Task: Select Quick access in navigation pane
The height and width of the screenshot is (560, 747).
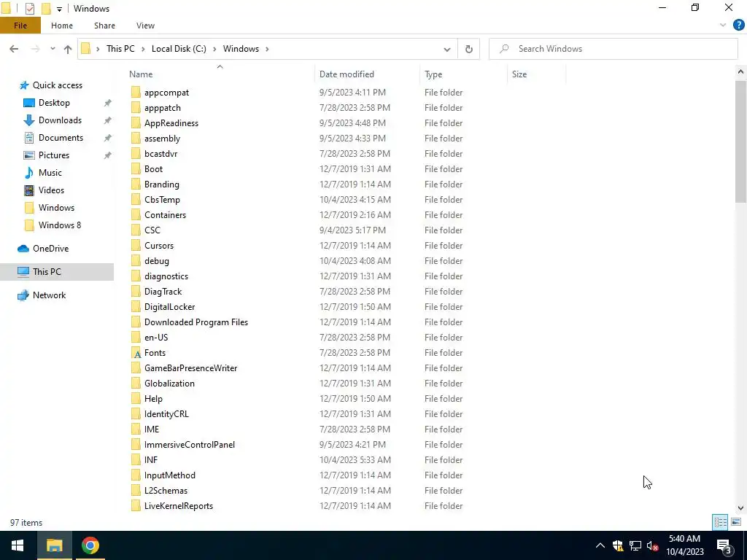Action: click(x=57, y=85)
